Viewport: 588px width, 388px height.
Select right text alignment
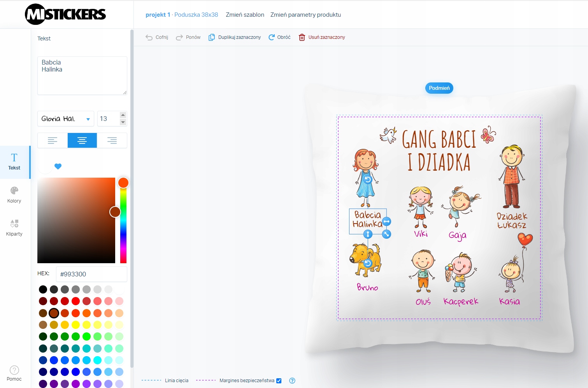112,140
